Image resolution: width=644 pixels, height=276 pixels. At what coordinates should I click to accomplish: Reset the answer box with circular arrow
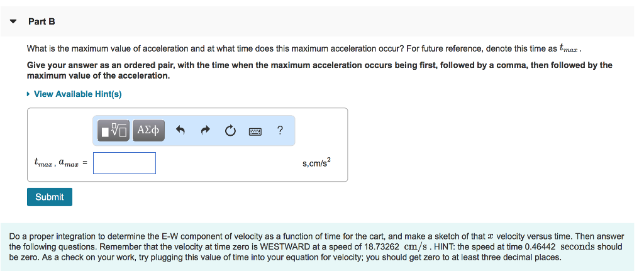[x=230, y=131]
